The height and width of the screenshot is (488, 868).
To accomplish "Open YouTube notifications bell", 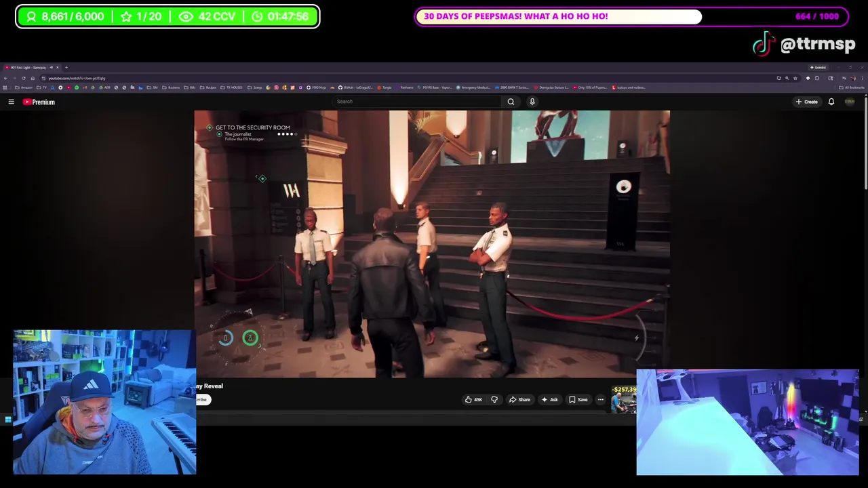I will pos(831,102).
